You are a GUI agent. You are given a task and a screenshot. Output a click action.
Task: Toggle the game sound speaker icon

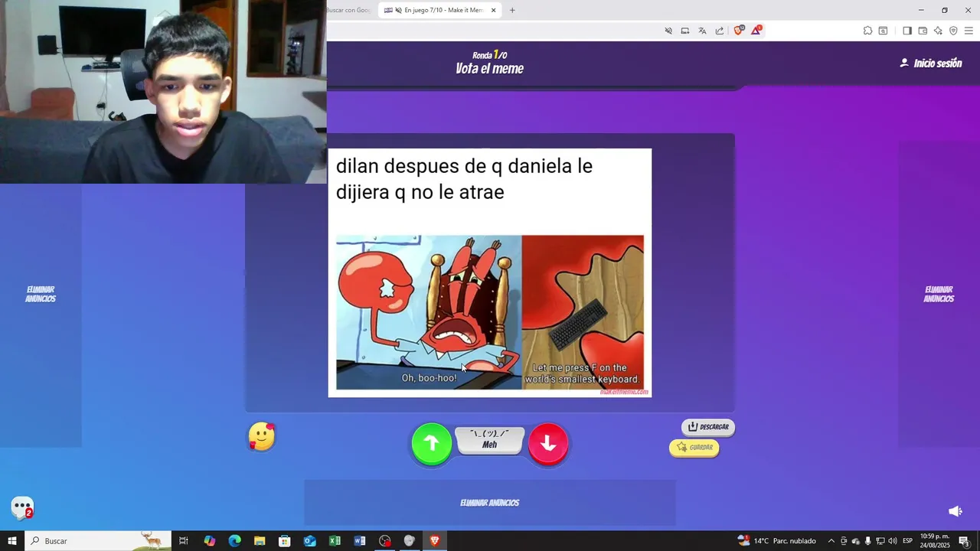(955, 511)
